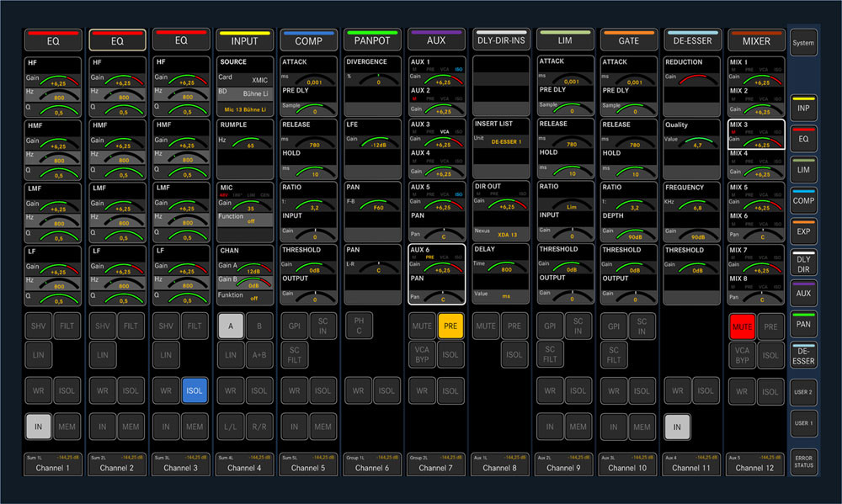842x504 pixels.
Task: Click the MIXER header of Channel 12
Action: [x=756, y=40]
